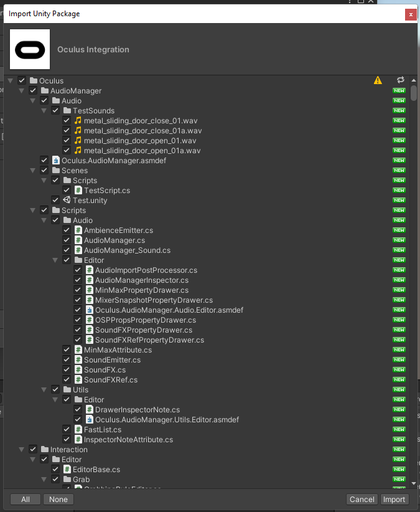This screenshot has height=512, width=420.
Task: Select the MixerSnapshotPropertyDrawer.cs row
Action: tap(207, 300)
